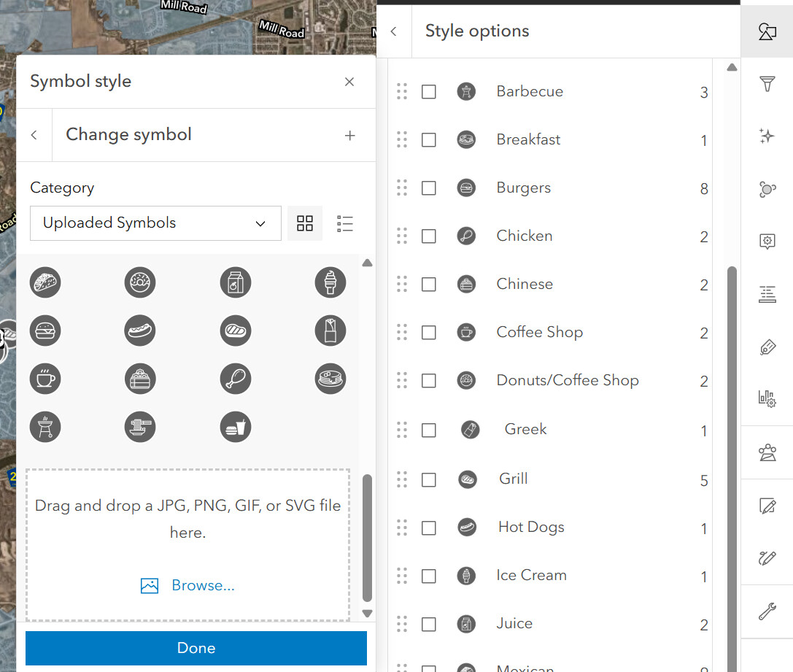793x672 pixels.
Task: Choose the ice cream cone symbol
Action: click(330, 282)
